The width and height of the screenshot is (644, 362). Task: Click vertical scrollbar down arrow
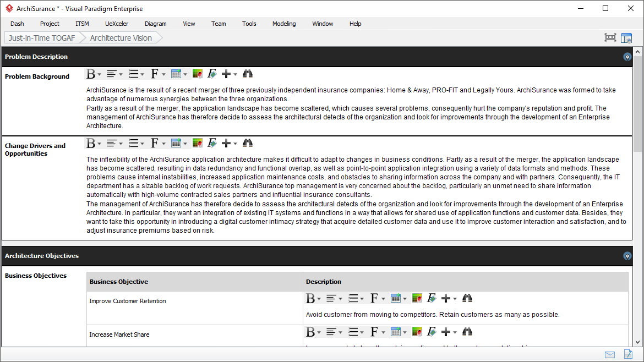637,342
